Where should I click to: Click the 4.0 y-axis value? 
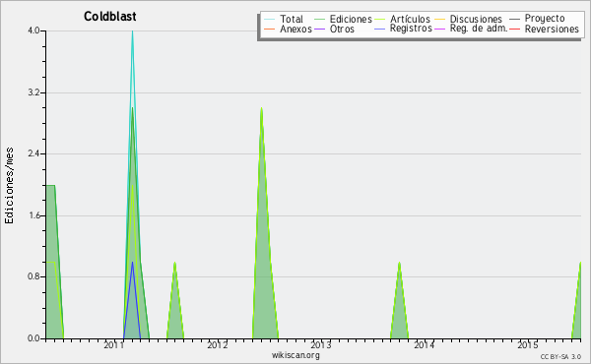[x=33, y=30]
